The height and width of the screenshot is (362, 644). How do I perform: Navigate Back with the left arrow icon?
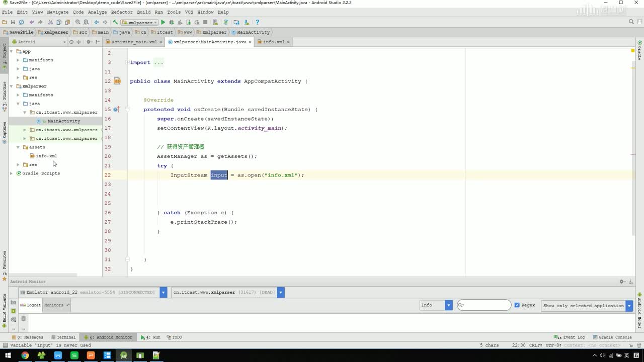pos(96,22)
